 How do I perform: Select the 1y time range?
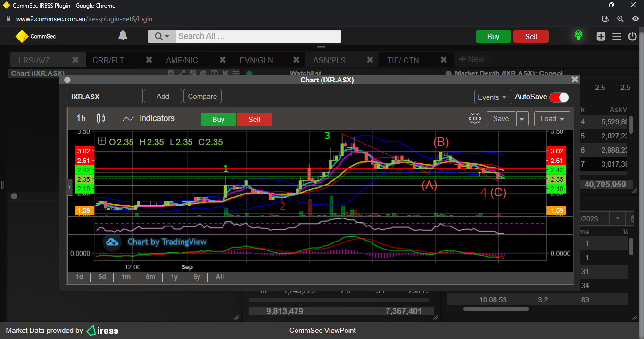[174, 277]
